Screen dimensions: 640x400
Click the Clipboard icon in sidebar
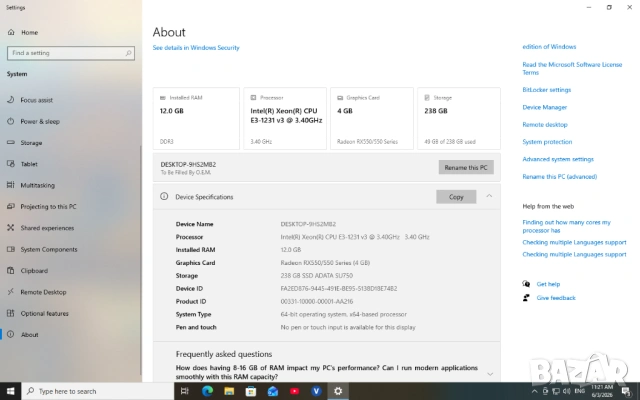click(11, 270)
